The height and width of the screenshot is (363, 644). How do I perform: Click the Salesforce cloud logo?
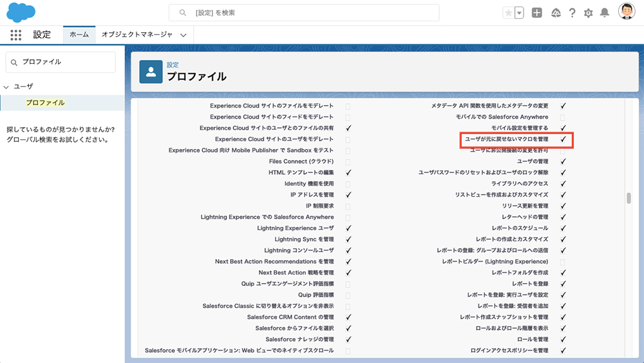21,12
